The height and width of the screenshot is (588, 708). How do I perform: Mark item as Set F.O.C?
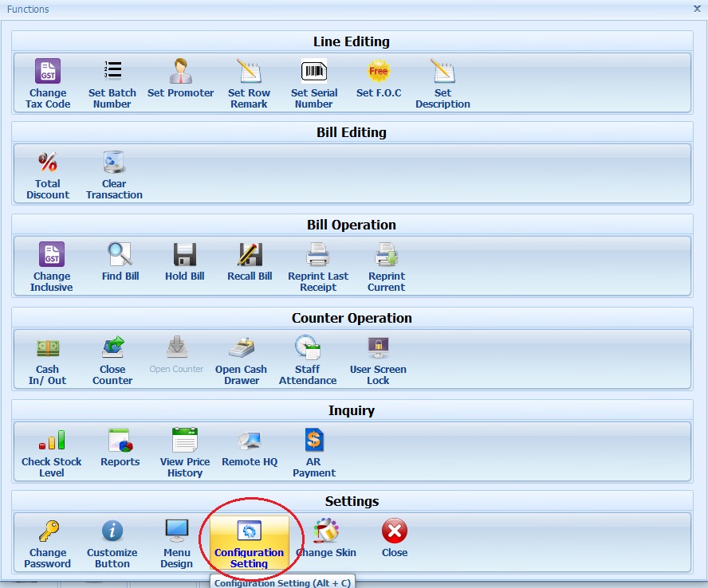coord(379,73)
